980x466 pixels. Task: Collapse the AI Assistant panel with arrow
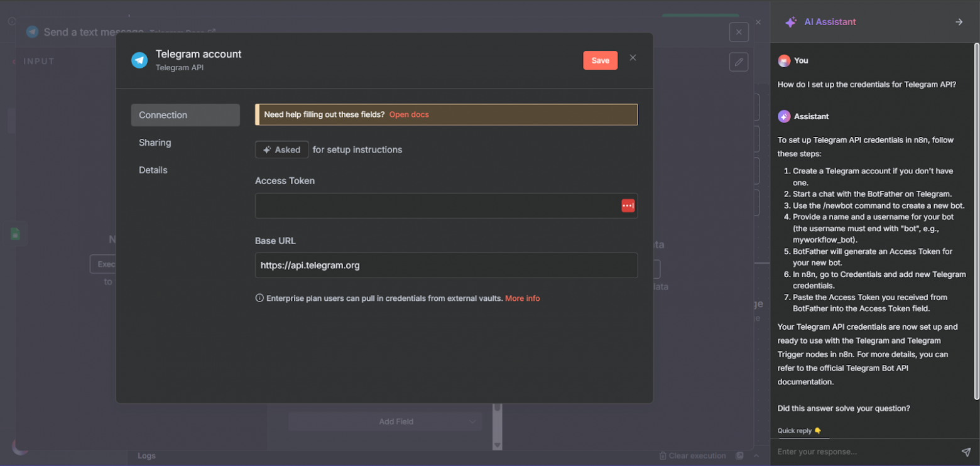pos(959,22)
